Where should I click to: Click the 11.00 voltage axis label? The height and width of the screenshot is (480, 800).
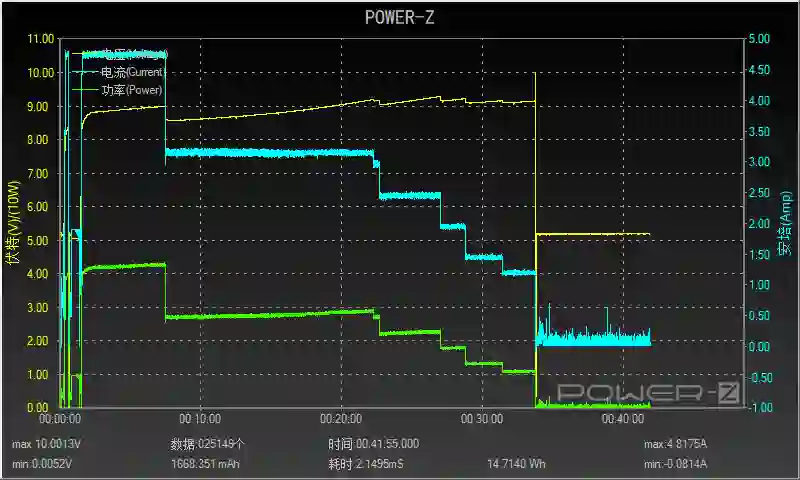41,39
